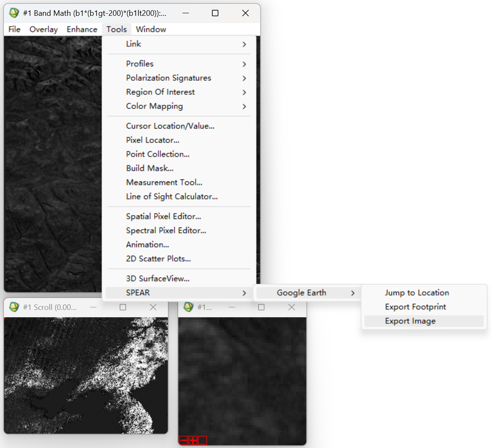Click Export Footprint option
The image size is (491, 448).
click(415, 307)
